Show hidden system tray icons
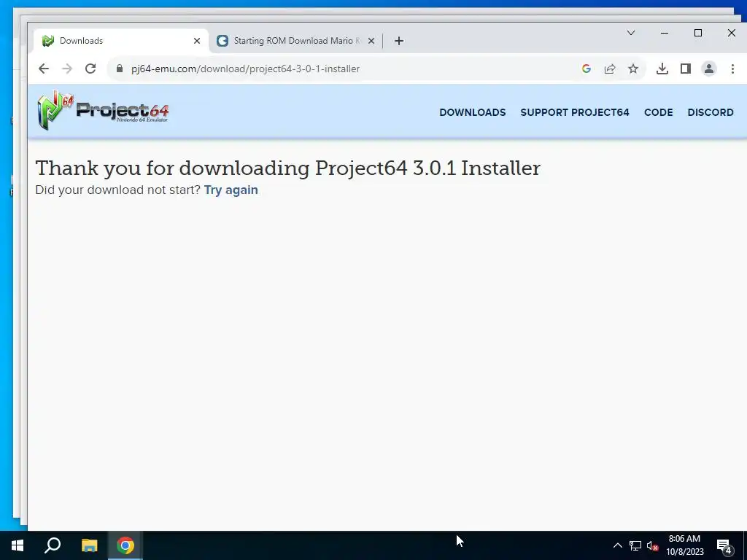This screenshot has height=560, width=747. click(617, 545)
